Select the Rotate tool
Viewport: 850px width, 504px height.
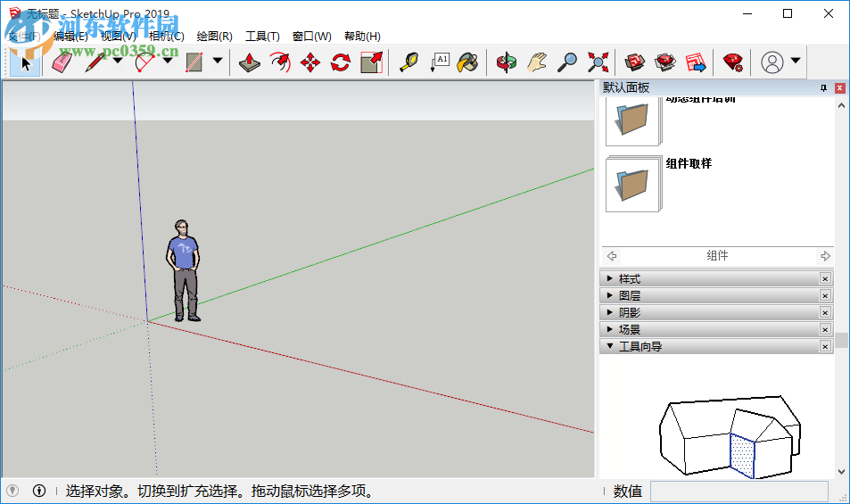(x=341, y=62)
